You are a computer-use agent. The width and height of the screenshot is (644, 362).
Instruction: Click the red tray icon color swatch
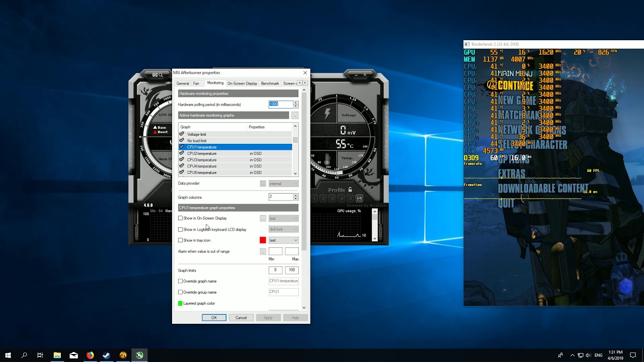(x=263, y=240)
